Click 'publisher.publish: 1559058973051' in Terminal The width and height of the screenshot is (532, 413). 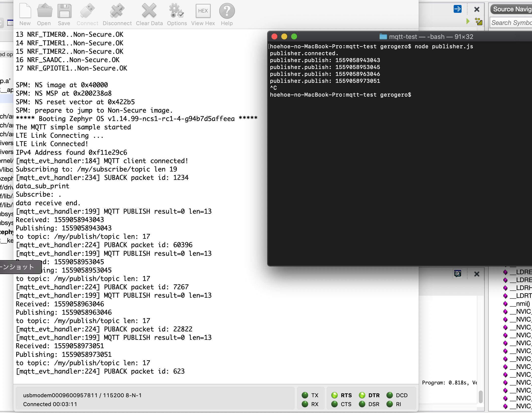pos(325,81)
